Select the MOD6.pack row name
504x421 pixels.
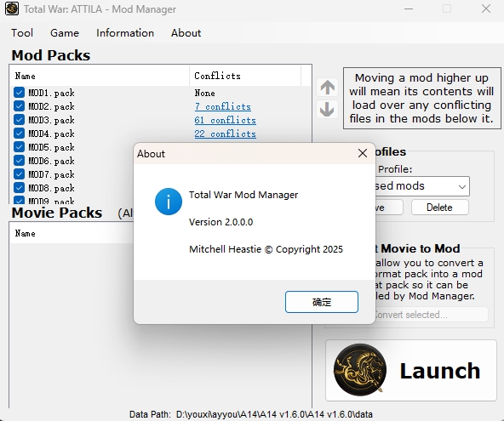51,161
